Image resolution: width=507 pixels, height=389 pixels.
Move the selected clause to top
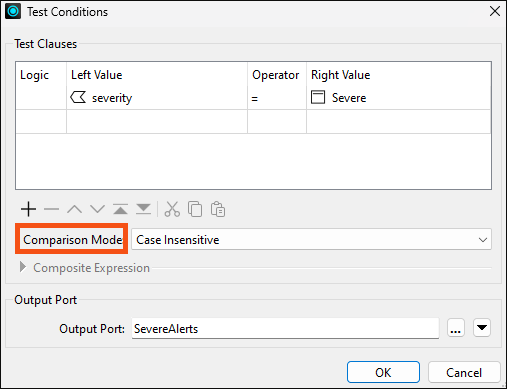click(120, 209)
